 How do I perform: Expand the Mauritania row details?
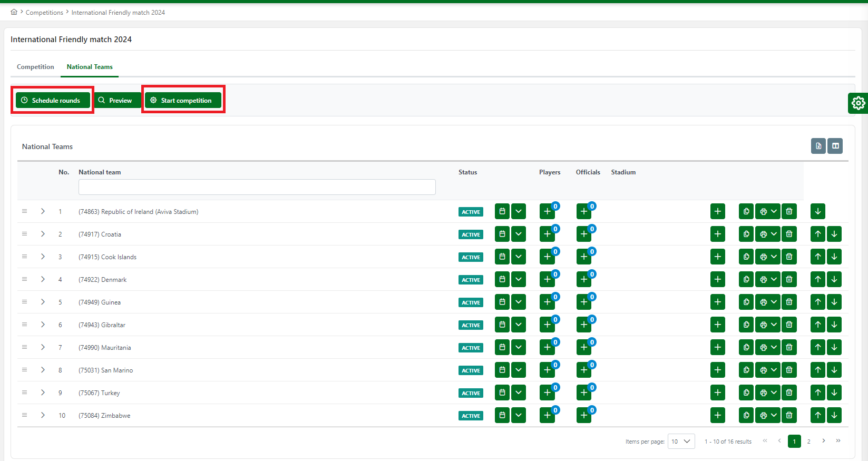[x=43, y=348]
